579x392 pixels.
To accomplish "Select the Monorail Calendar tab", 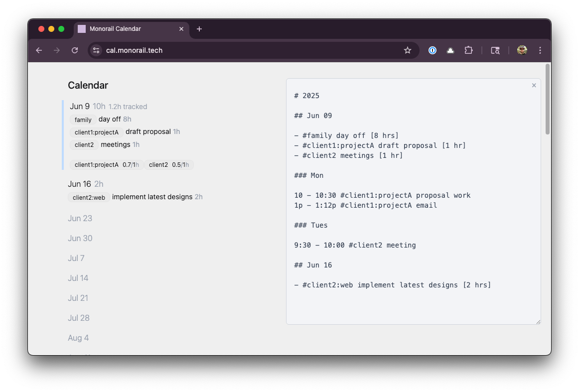I will click(132, 29).
